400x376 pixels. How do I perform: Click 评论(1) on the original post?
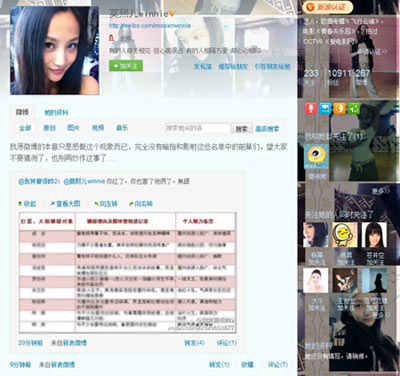(x=227, y=343)
